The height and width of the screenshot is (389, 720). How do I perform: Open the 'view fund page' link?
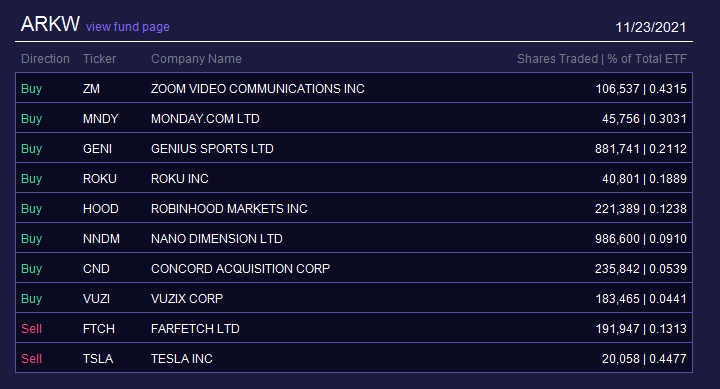(x=128, y=27)
